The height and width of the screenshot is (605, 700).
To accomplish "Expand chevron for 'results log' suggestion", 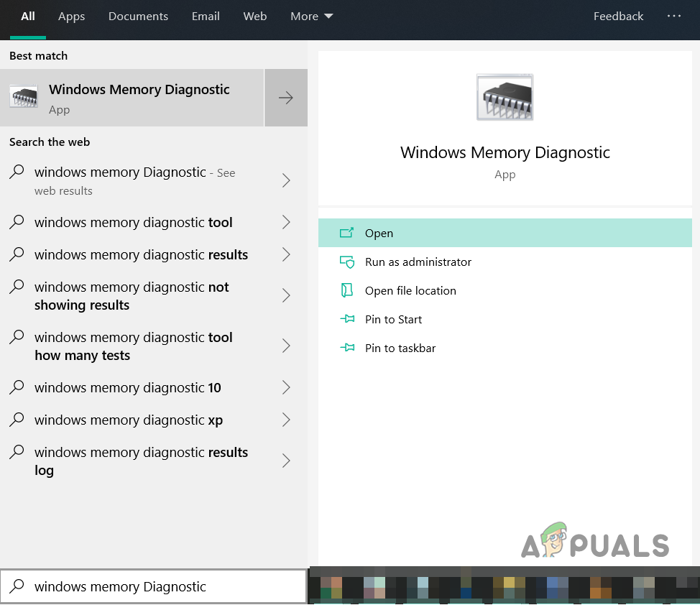I will (286, 461).
